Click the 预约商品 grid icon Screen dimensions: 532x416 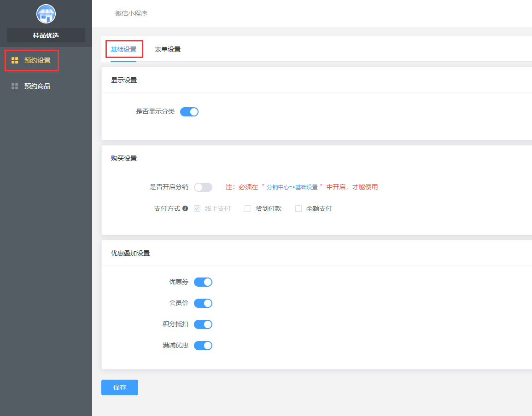(x=15, y=86)
